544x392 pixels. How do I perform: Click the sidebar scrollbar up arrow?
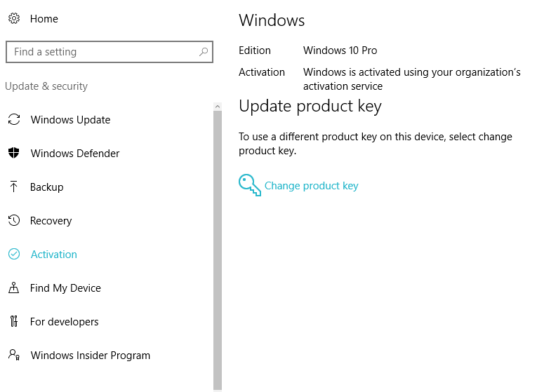click(x=218, y=106)
